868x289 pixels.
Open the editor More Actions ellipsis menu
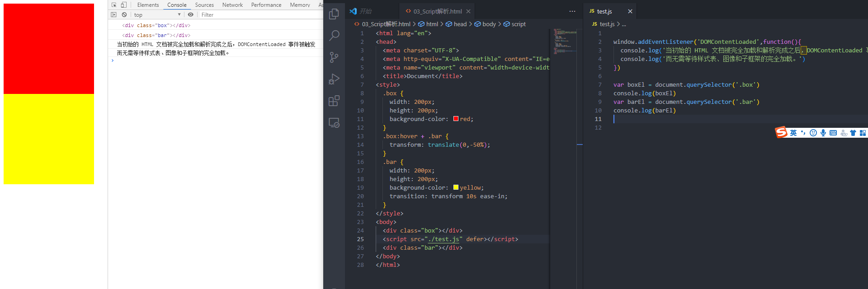(x=572, y=11)
